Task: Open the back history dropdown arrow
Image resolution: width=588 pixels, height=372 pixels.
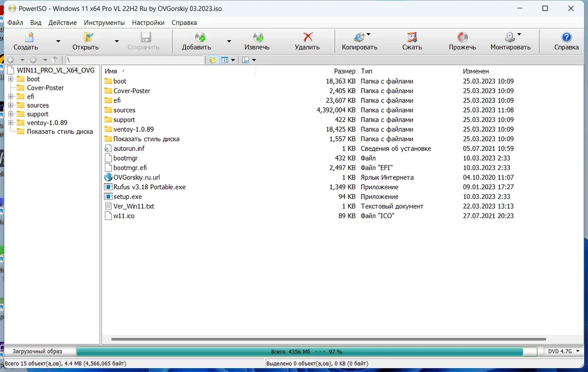Action: [x=22, y=60]
